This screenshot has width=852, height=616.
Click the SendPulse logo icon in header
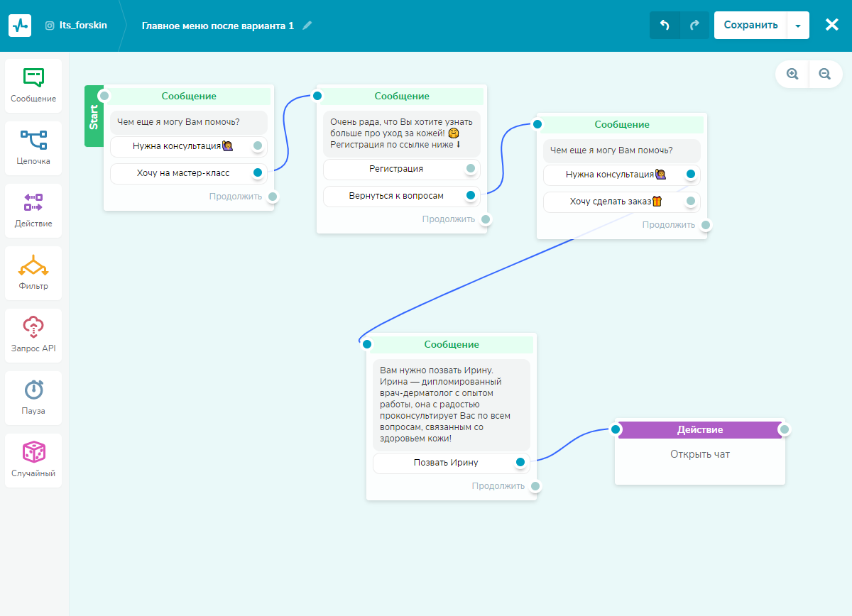[x=20, y=26]
